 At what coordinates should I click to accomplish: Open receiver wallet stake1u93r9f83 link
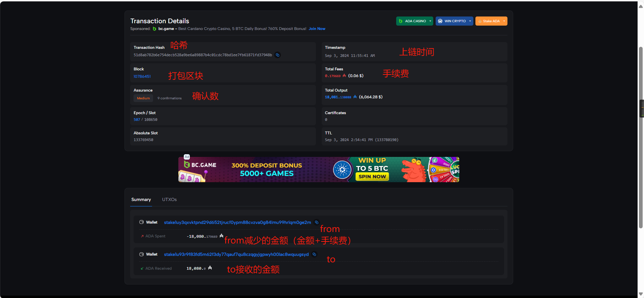[x=236, y=254]
